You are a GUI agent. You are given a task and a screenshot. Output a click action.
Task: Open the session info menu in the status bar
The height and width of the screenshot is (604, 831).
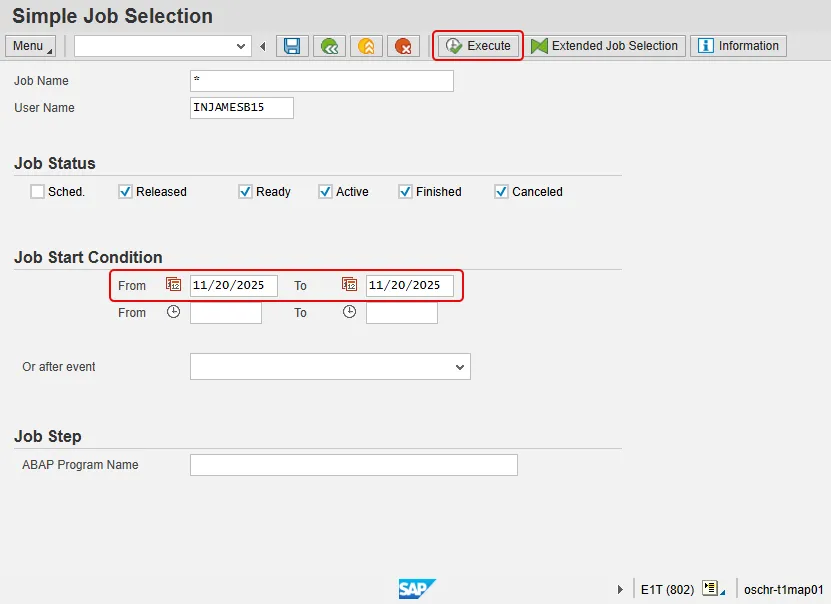tap(712, 589)
